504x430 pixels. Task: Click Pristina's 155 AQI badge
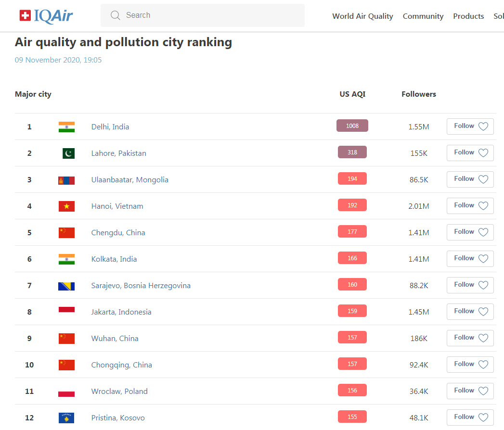[352, 417]
